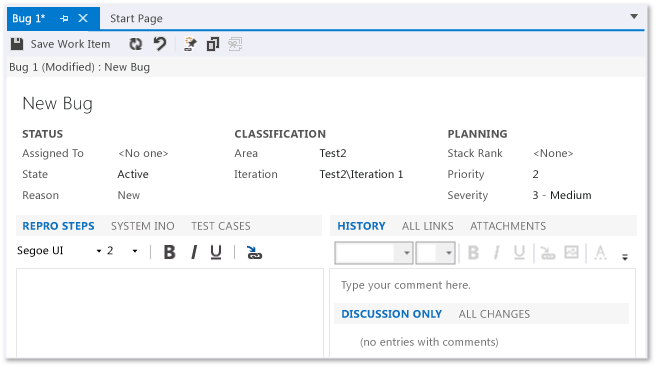This screenshot has height=367, width=656.
Task: Click the Assigned To <No one> field
Action: (143, 153)
